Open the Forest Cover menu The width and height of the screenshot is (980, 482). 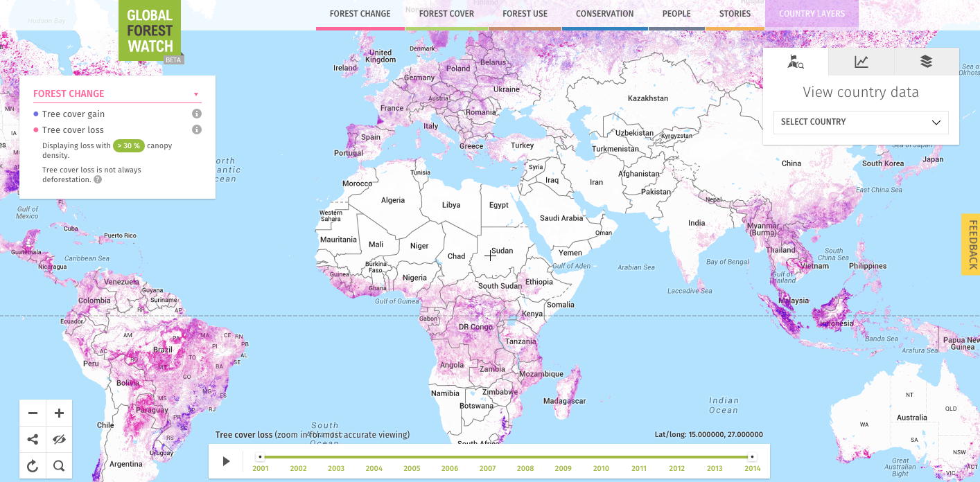click(446, 14)
